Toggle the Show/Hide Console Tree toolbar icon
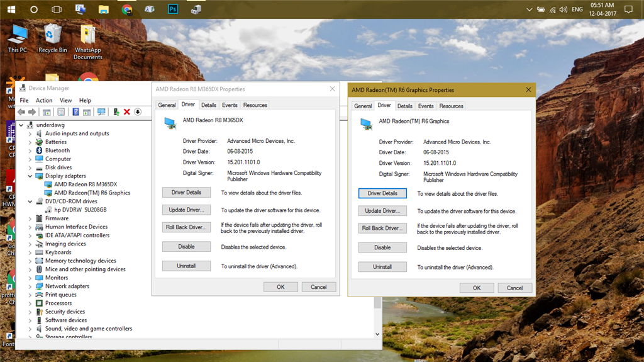 coord(47,112)
